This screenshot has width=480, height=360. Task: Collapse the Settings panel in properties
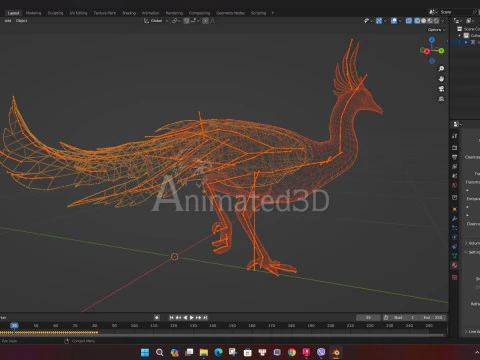pos(466,252)
